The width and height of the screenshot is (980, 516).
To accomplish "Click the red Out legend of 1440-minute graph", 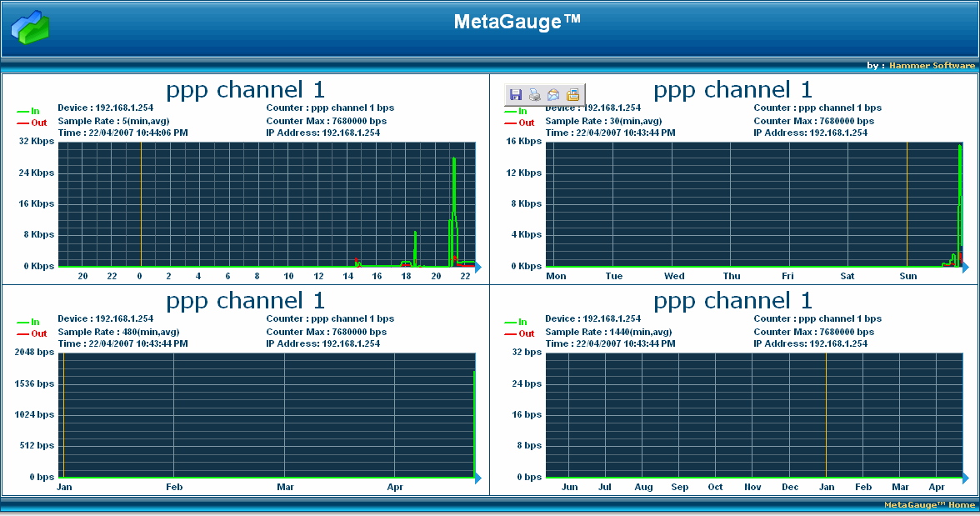I will coord(519,333).
